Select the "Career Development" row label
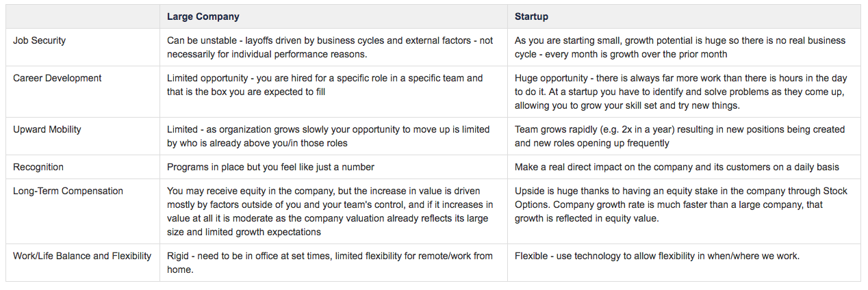The image size is (868, 290). (57, 78)
